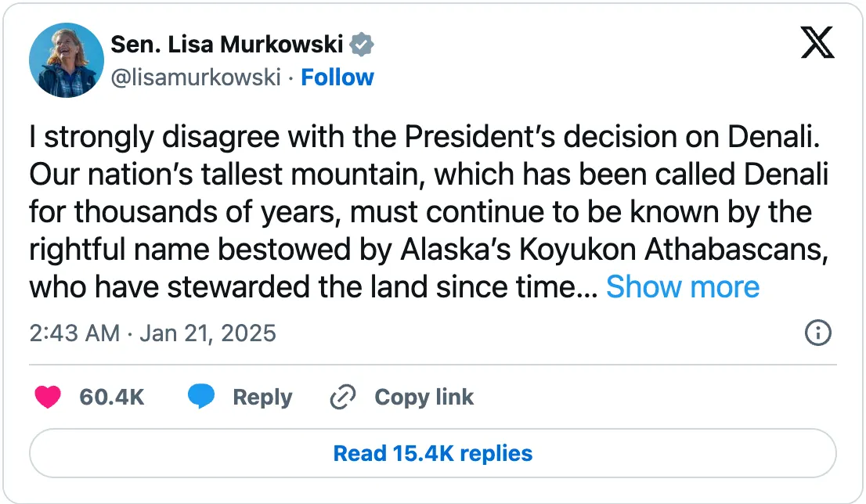Viewport: 866px width, 504px height.
Task: Click the Jan 21, 2025 date
Action: [207, 333]
